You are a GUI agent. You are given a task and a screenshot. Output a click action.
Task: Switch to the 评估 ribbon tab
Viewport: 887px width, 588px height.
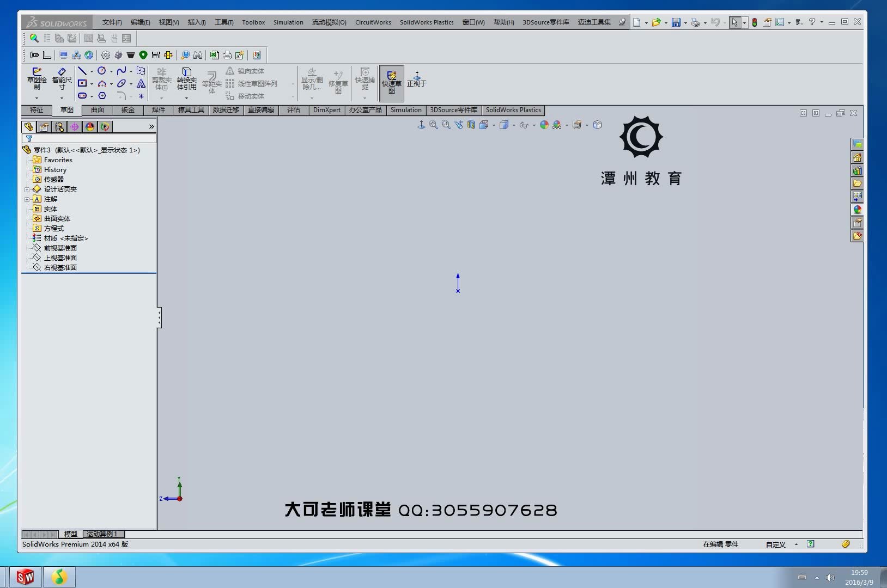pyautogui.click(x=294, y=110)
